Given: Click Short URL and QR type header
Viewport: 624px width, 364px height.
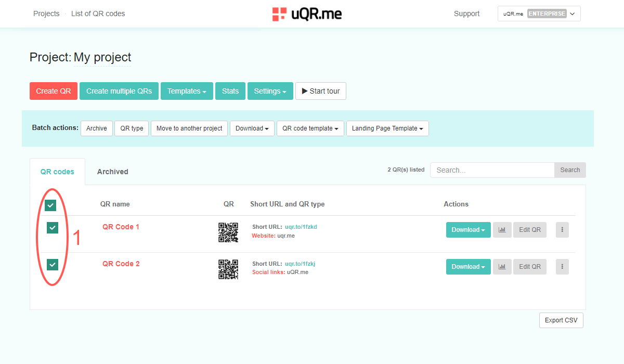Looking at the screenshot, I should pyautogui.click(x=288, y=204).
